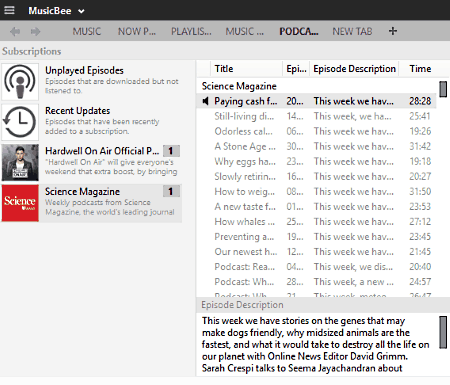Click the 25:41 time cell
The image size is (450, 385).
[x=420, y=116]
